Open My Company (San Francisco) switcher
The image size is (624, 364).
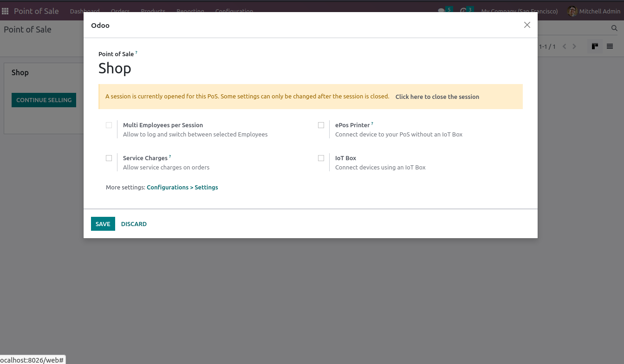(520, 11)
